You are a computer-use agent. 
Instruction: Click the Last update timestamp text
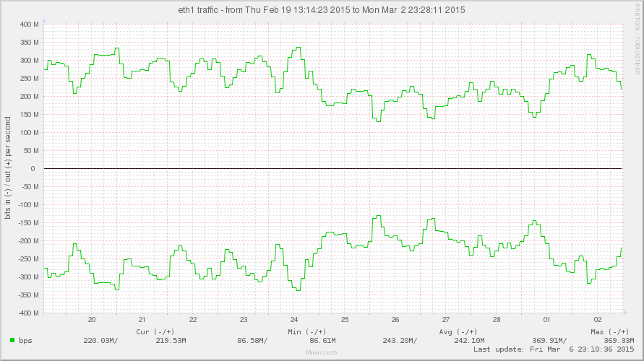554,349
